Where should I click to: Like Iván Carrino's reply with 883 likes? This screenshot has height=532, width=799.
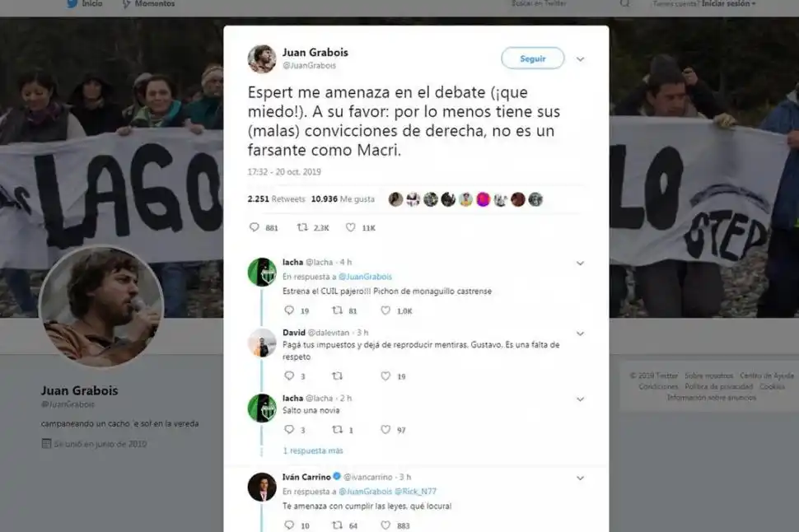(385, 525)
